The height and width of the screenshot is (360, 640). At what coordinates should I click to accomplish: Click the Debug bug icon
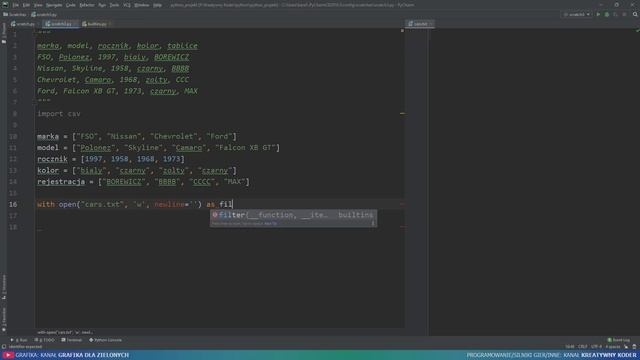coord(607,14)
